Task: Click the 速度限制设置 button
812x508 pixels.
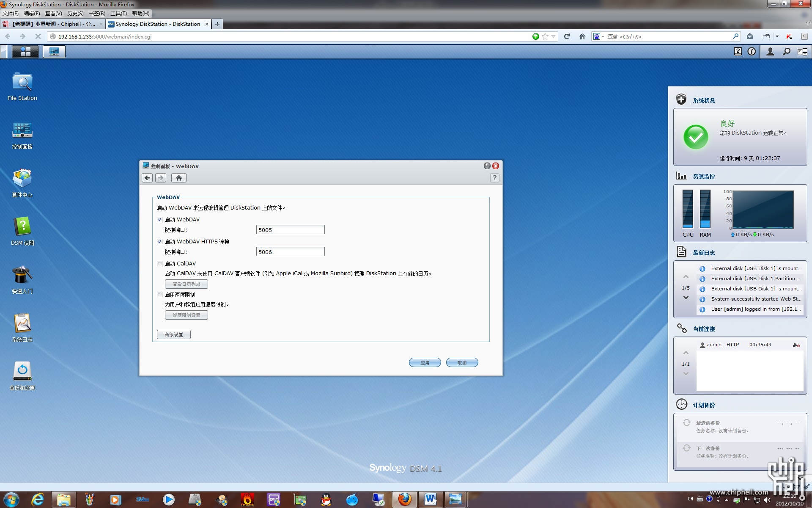Action: pyautogui.click(x=187, y=315)
